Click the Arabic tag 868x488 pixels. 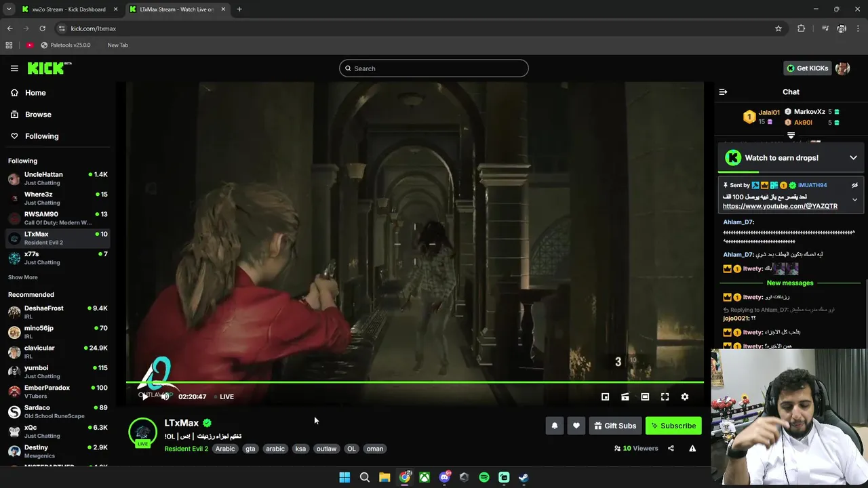[x=225, y=449]
